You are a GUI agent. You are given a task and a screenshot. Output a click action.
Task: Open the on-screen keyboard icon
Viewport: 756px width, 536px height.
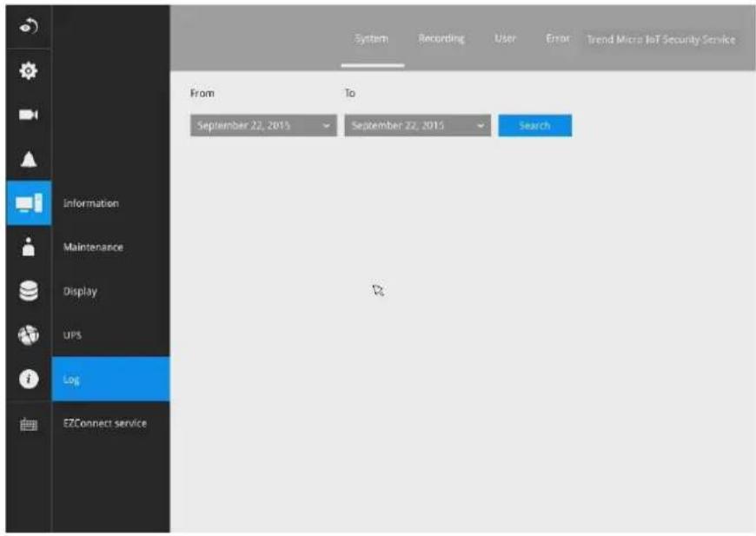29,424
